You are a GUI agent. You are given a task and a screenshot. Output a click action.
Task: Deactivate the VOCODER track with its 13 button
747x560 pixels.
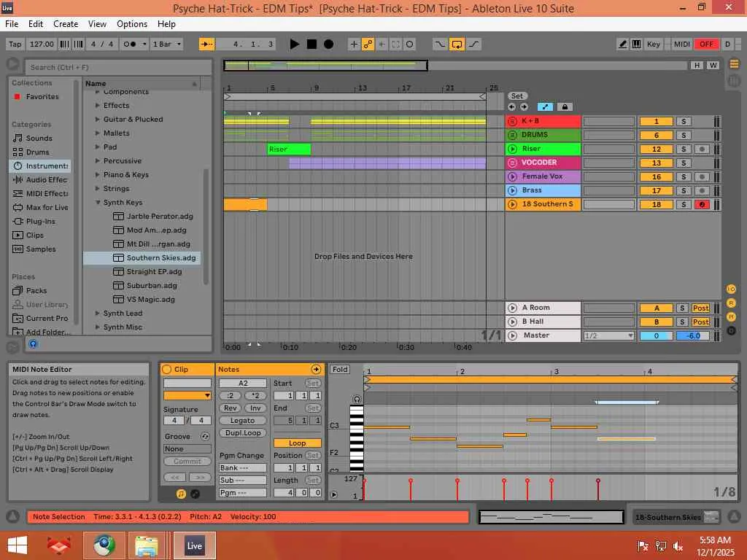[x=656, y=163]
